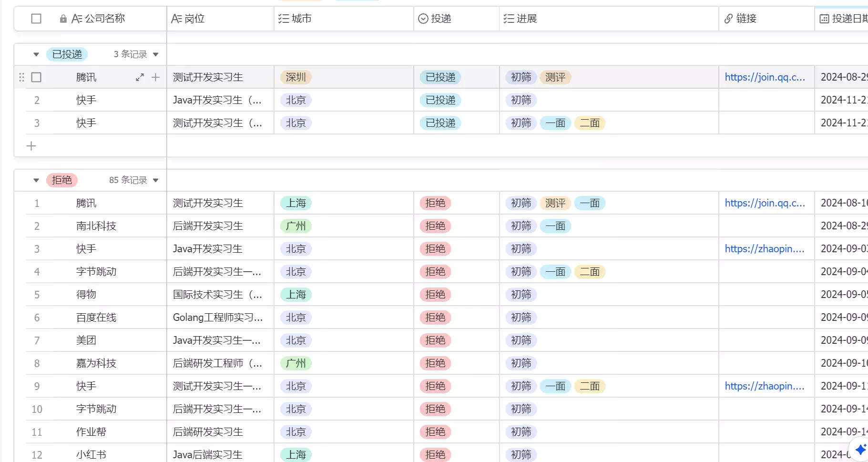This screenshot has width=868, height=462.
Task: Add a new record under the 已投递 group
Action: tap(31, 146)
